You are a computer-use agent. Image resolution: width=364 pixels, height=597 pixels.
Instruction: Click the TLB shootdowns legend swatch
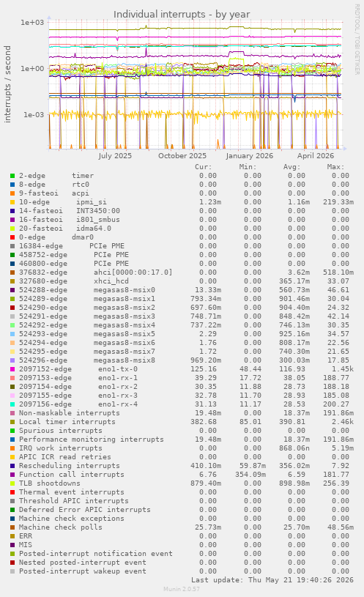pos(12,483)
